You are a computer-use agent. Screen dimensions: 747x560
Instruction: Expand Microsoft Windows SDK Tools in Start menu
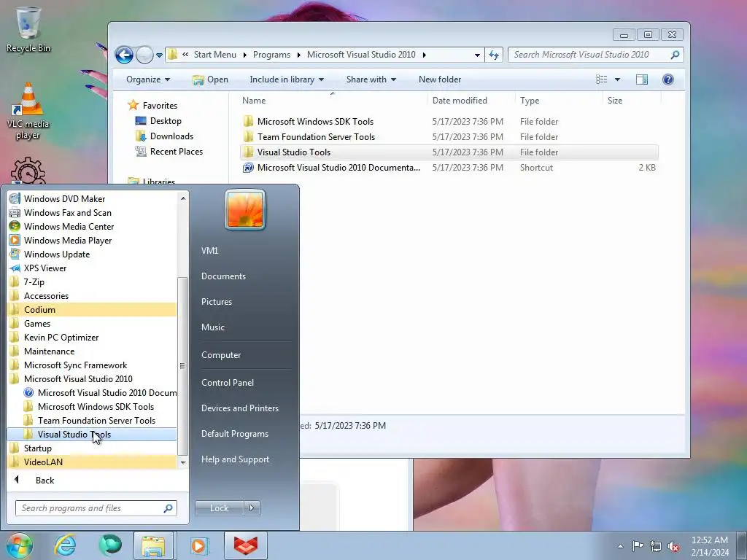click(x=92, y=406)
